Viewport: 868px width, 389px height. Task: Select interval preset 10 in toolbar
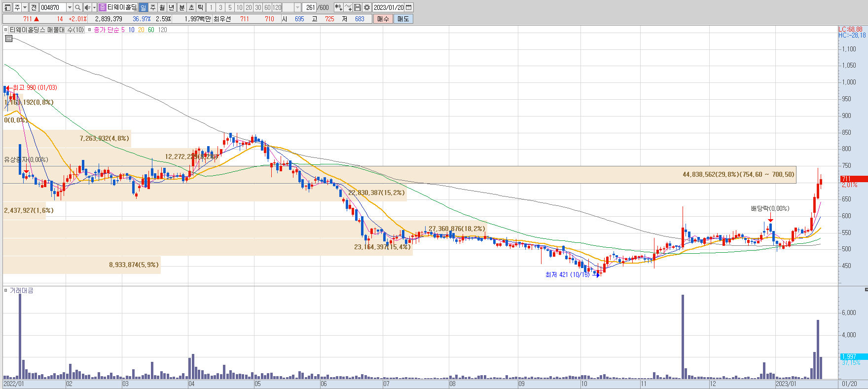[239, 7]
